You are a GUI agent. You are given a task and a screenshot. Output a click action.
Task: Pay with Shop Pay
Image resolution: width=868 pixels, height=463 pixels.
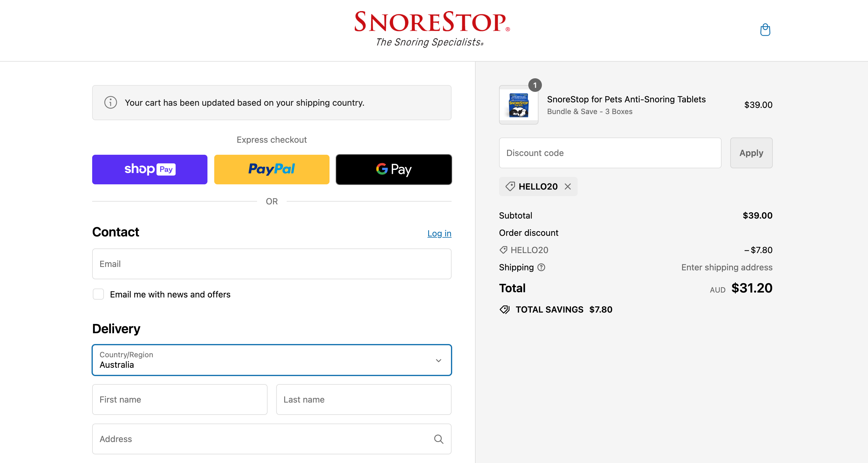point(149,169)
